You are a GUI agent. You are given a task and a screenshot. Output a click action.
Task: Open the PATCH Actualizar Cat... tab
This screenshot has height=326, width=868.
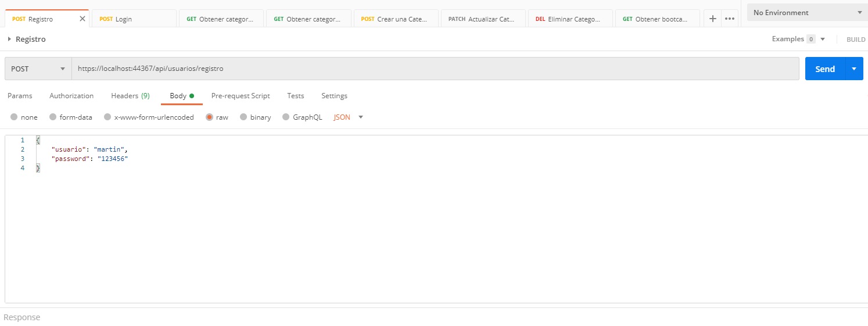482,19
